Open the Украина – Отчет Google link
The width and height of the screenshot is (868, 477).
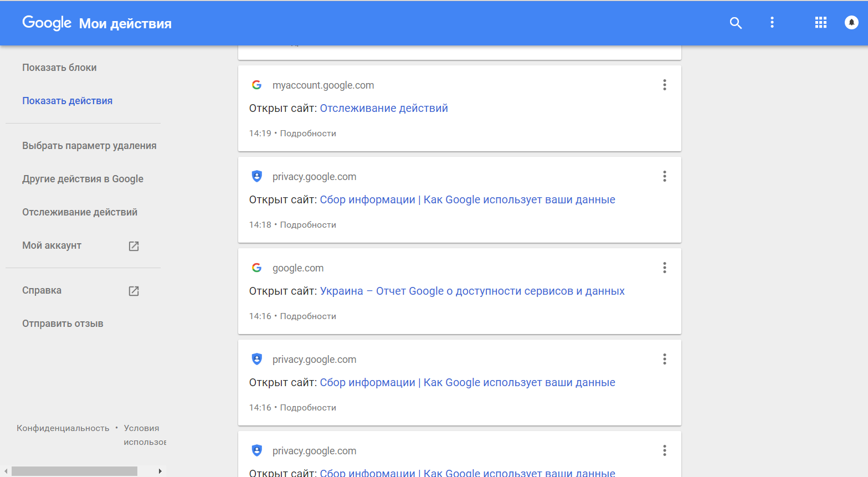(472, 291)
